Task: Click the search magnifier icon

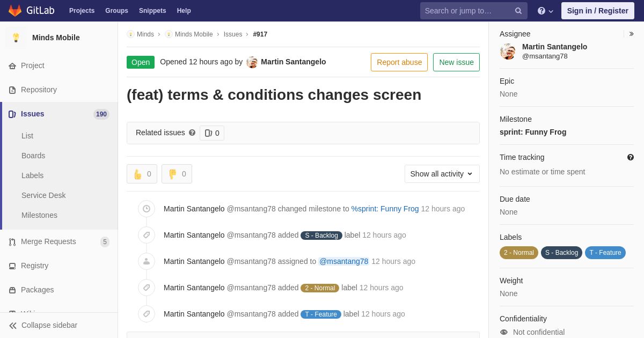Action: 518,11
